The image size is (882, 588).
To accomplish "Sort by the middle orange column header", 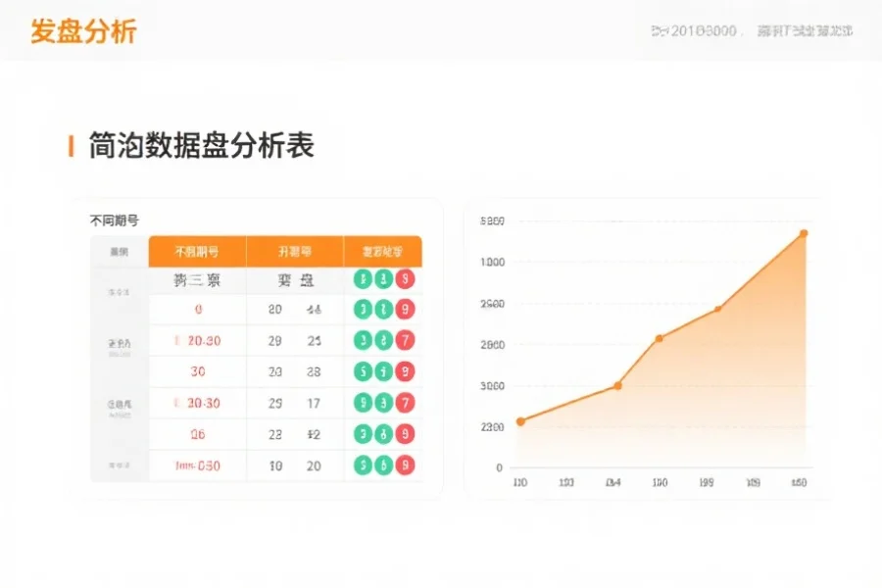I will coord(295,252).
